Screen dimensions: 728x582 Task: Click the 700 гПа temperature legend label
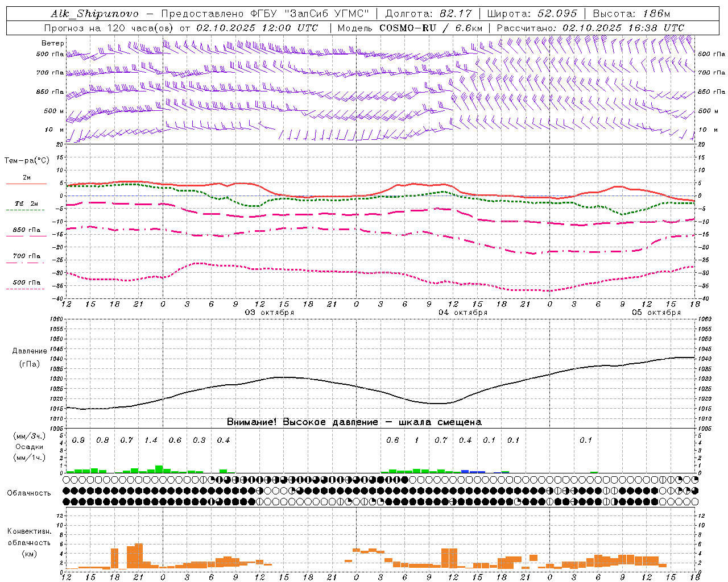[x=27, y=256]
